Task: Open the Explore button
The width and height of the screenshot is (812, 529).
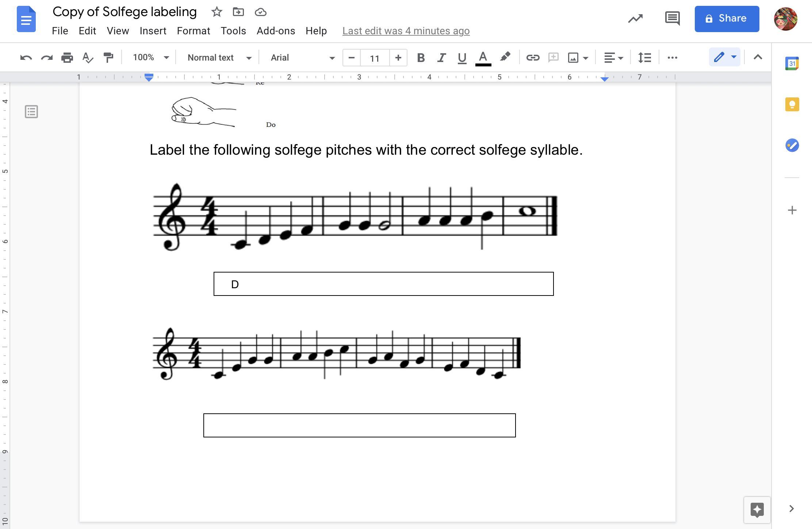Action: point(757,510)
